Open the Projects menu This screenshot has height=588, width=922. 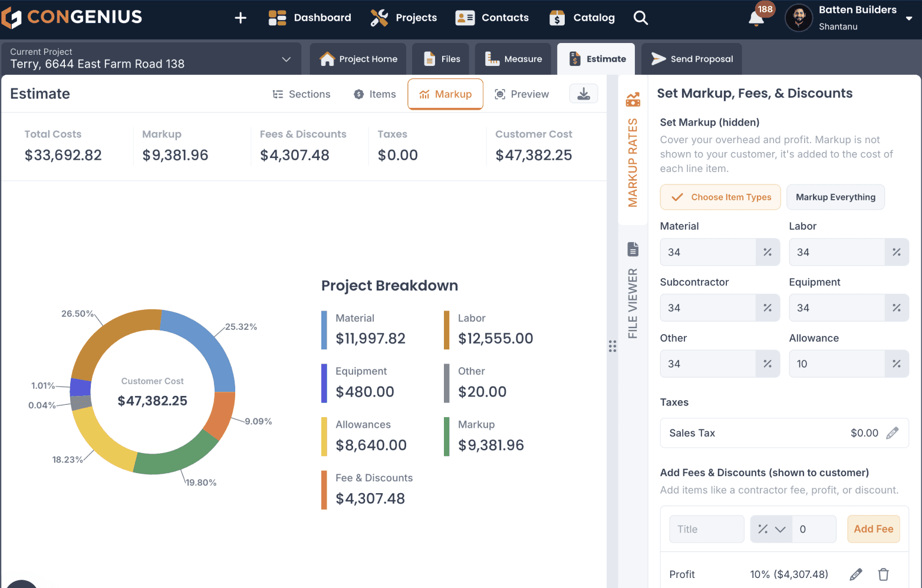tap(404, 18)
